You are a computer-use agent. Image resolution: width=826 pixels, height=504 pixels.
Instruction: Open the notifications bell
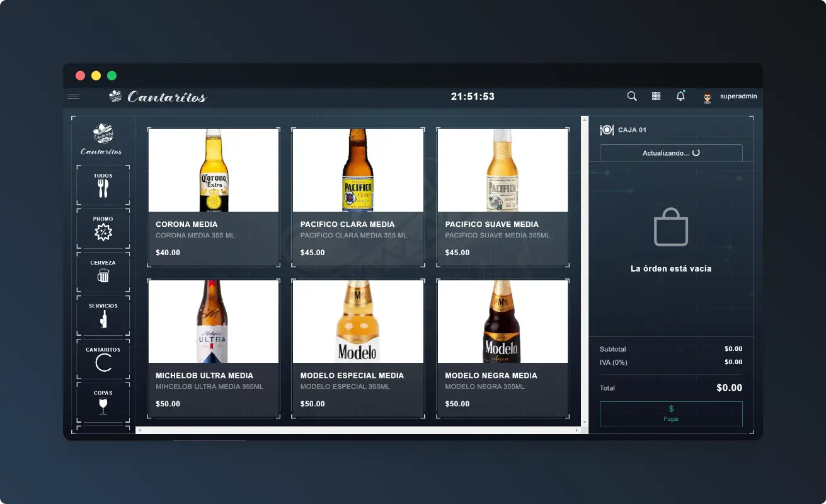(680, 96)
